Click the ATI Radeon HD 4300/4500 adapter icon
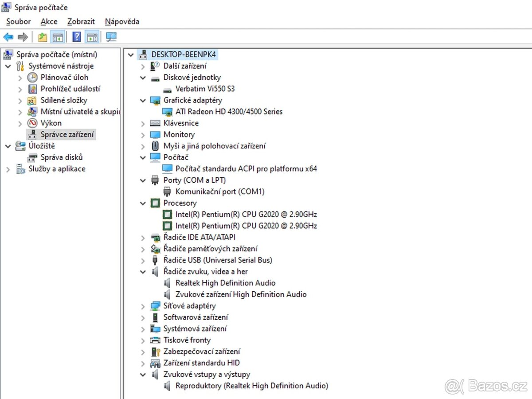532x399 pixels. (x=167, y=112)
